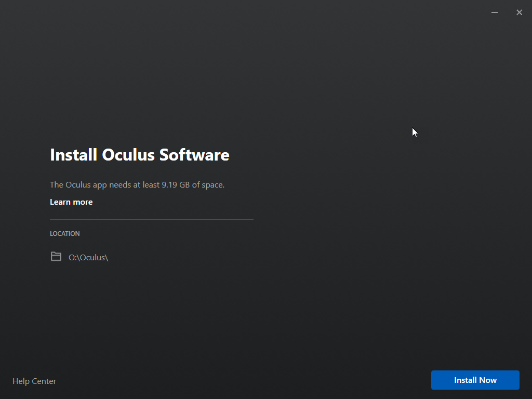Close the Oculus installer window
The width and height of the screenshot is (532, 399).
[519, 12]
